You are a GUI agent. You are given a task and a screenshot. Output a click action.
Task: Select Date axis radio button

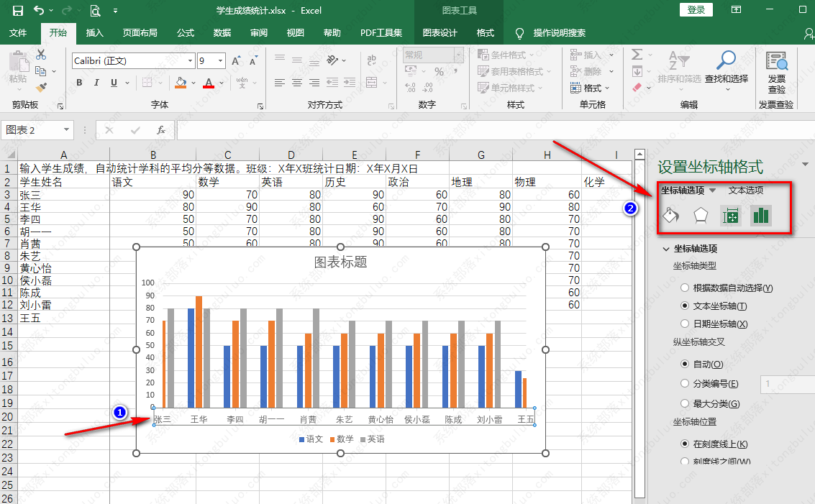click(685, 324)
